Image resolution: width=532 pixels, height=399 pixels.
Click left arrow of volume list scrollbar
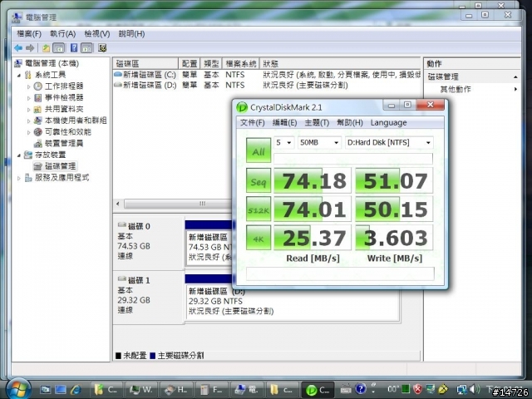pos(118,204)
